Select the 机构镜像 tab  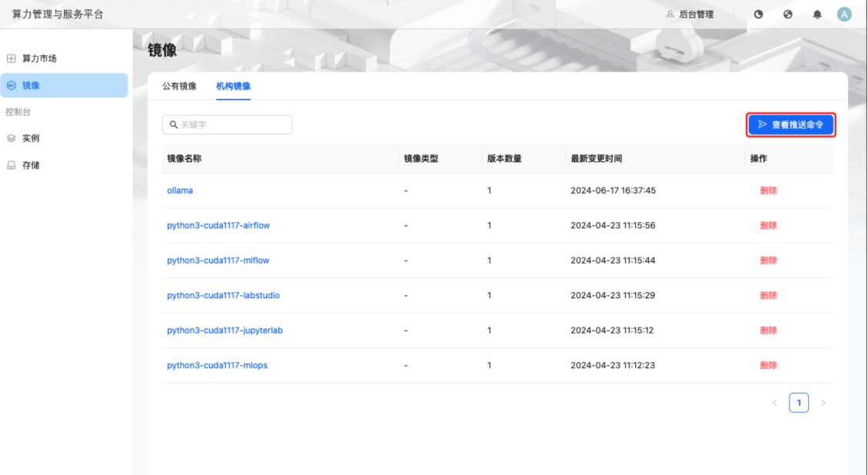point(233,86)
